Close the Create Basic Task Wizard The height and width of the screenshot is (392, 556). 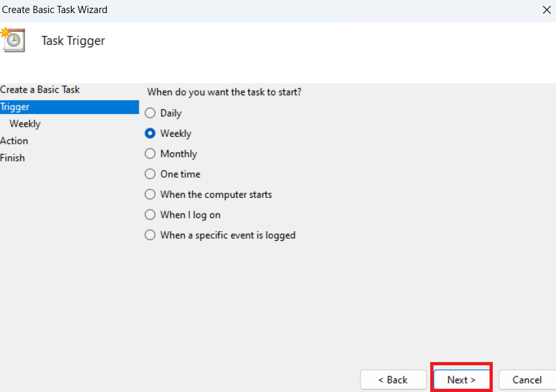546,10
